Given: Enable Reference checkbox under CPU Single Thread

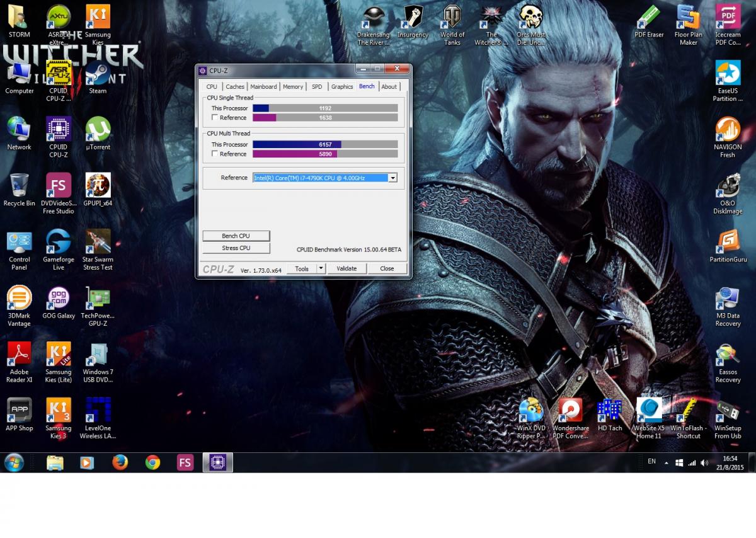Looking at the screenshot, I should [215, 118].
